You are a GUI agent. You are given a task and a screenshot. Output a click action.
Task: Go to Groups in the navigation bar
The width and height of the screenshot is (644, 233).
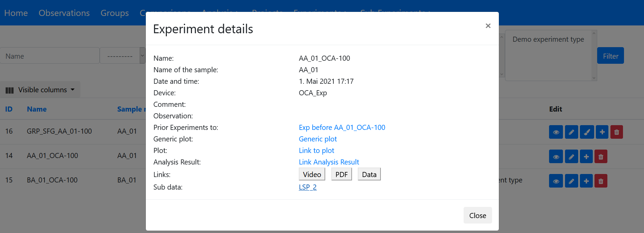pos(115,13)
